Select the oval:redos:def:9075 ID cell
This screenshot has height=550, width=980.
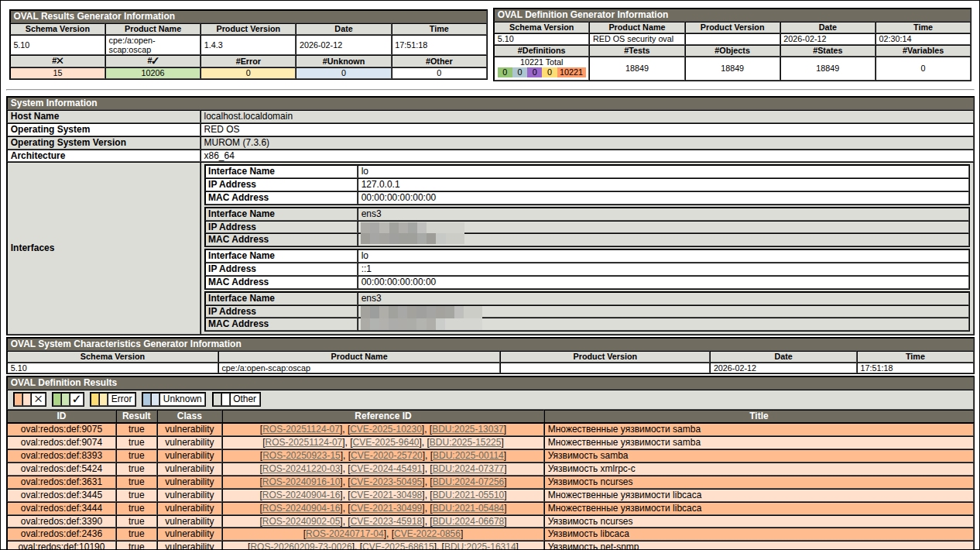tap(61, 429)
